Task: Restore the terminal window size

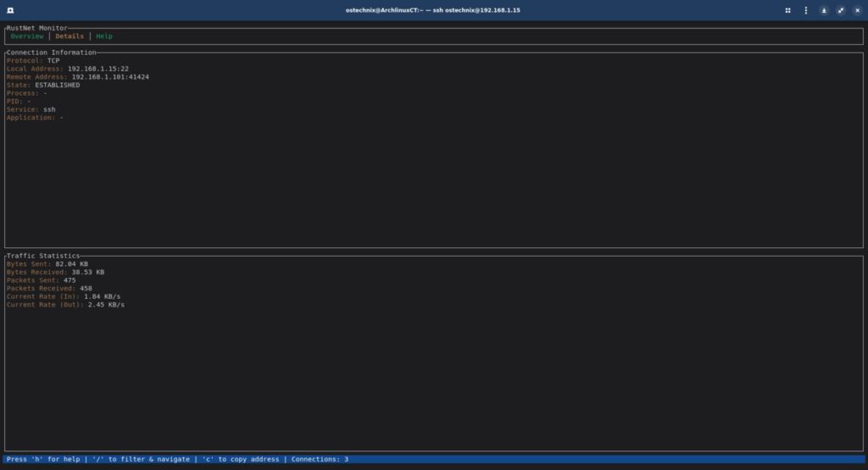Action: click(840, 10)
